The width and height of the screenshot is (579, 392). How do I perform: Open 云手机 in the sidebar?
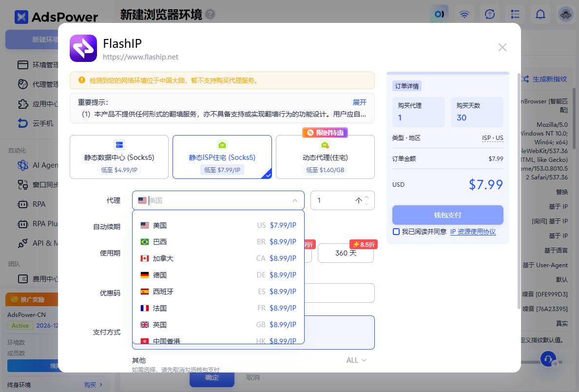[36, 123]
